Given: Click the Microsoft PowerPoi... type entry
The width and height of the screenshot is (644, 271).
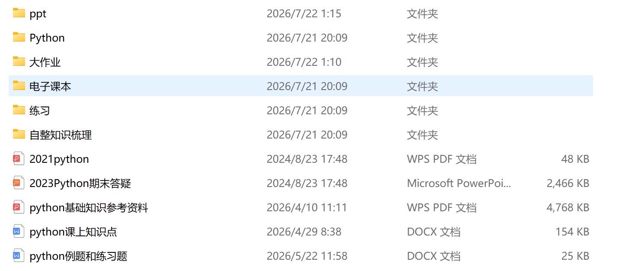Looking at the screenshot, I should click(459, 184).
